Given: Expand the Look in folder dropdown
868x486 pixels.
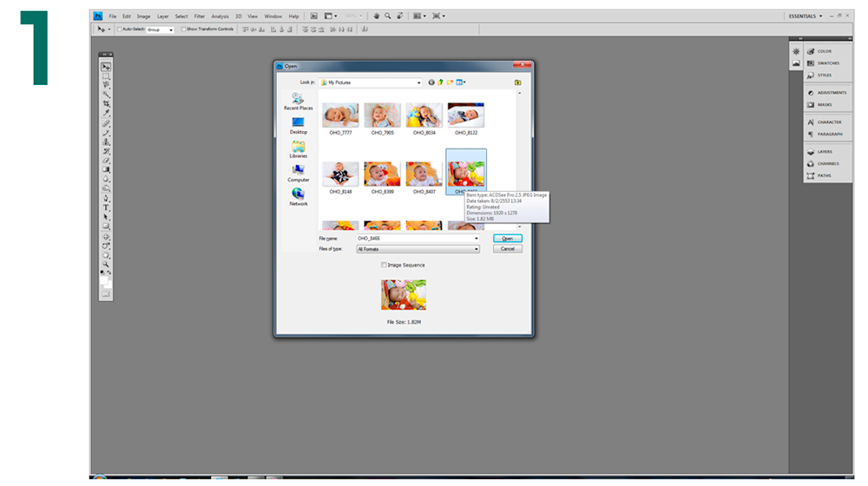Looking at the screenshot, I should [x=418, y=82].
